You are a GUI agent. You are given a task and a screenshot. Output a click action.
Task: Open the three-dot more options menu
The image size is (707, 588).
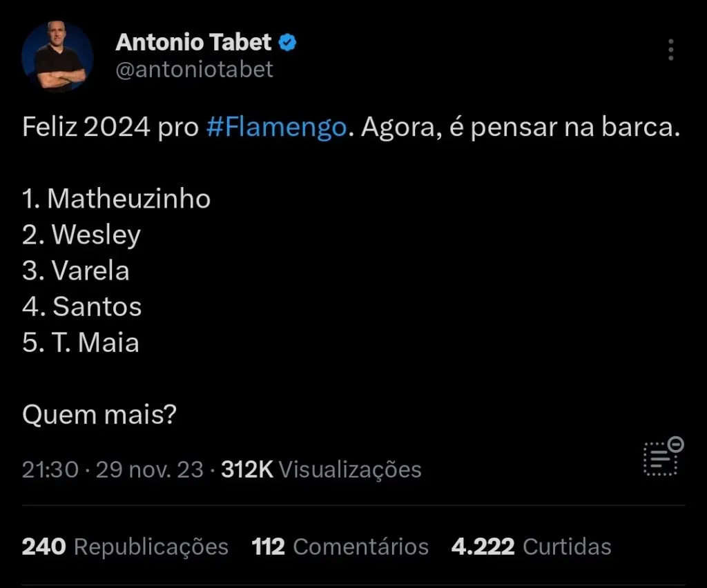(670, 50)
